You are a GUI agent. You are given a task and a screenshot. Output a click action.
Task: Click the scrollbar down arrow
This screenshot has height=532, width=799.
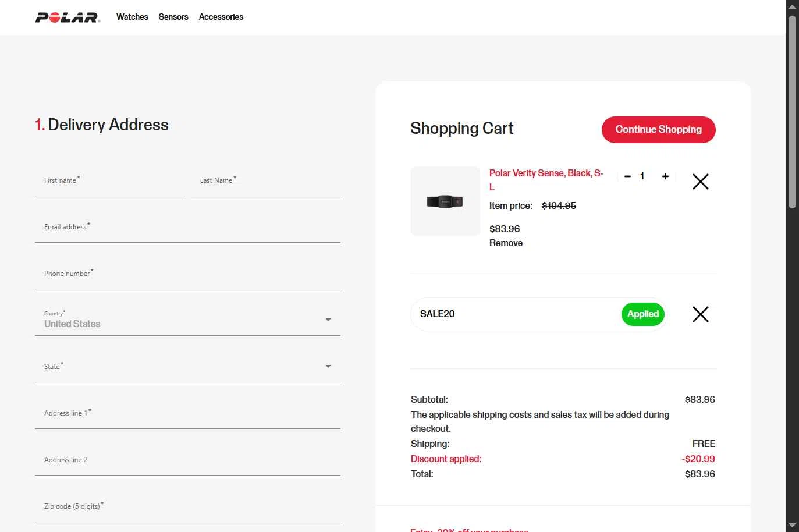click(792, 526)
